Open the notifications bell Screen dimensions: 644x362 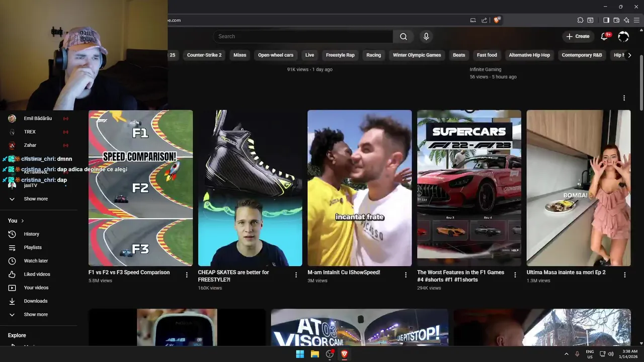click(605, 36)
